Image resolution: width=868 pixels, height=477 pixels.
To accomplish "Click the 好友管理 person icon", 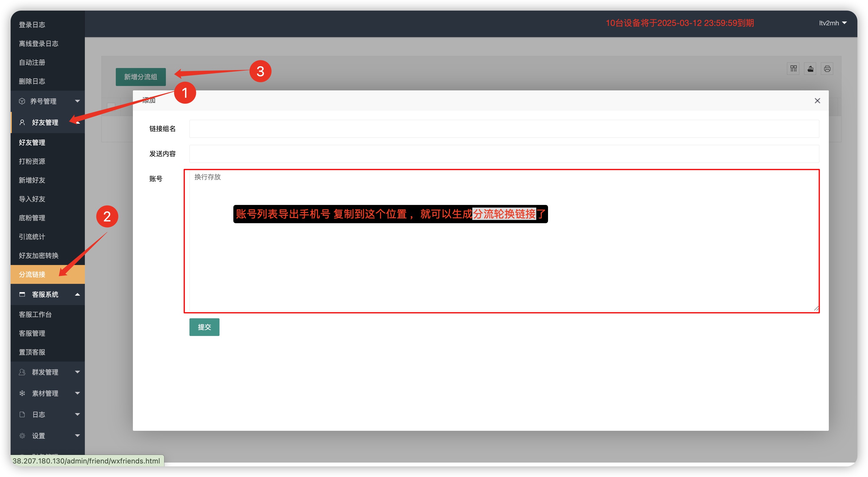I will point(22,122).
